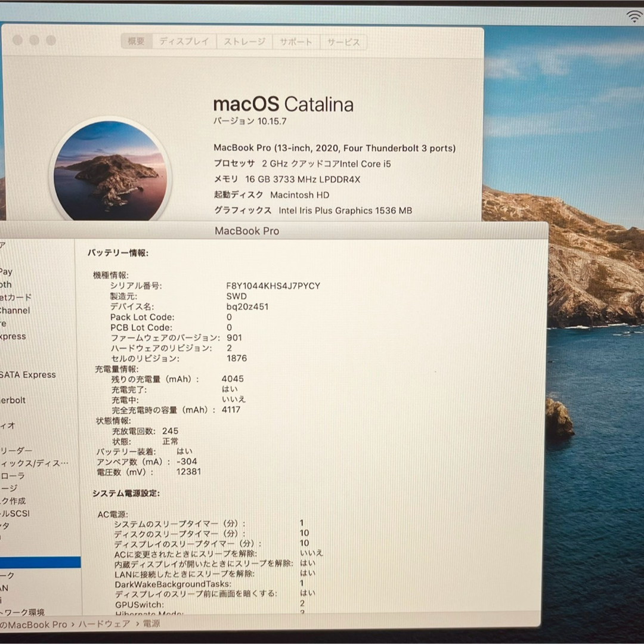
Task: Click the ACに変更されたときにスリープを解除 row
Action: [219, 553]
